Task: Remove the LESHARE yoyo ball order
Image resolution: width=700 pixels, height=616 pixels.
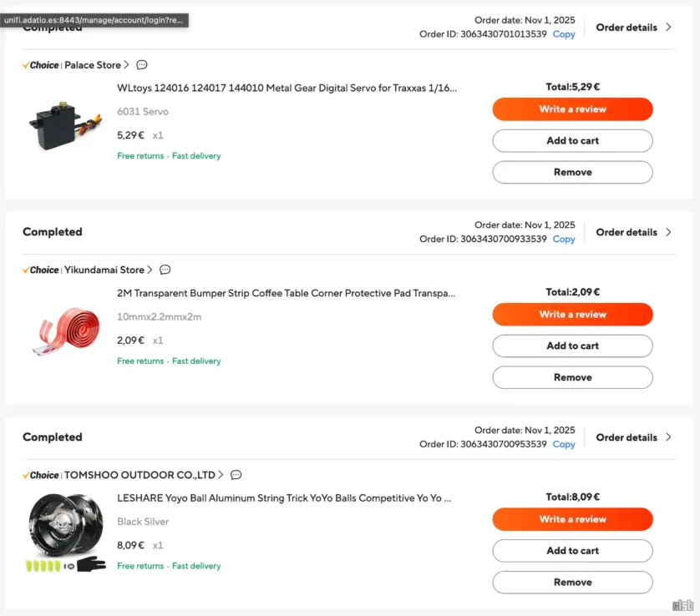Action: [572, 582]
